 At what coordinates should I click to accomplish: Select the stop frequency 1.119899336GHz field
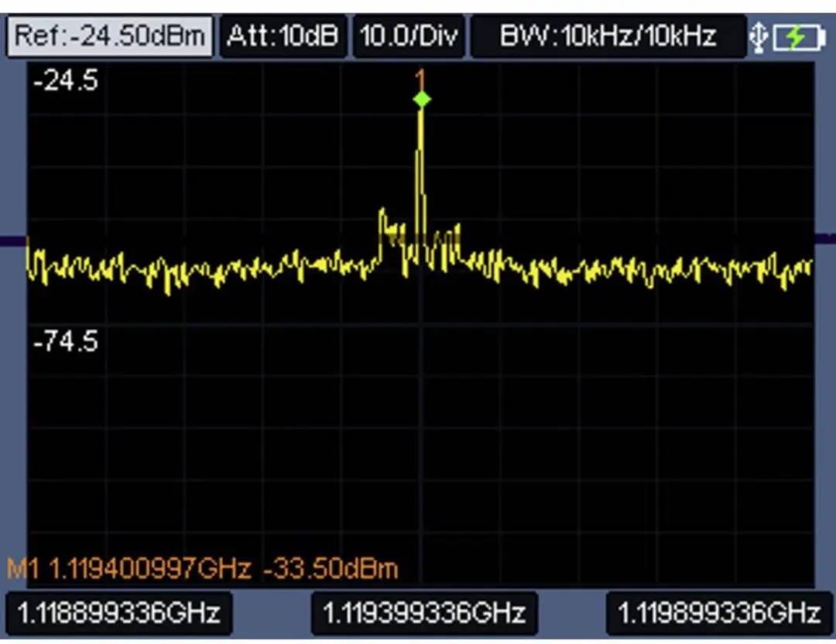(x=719, y=612)
